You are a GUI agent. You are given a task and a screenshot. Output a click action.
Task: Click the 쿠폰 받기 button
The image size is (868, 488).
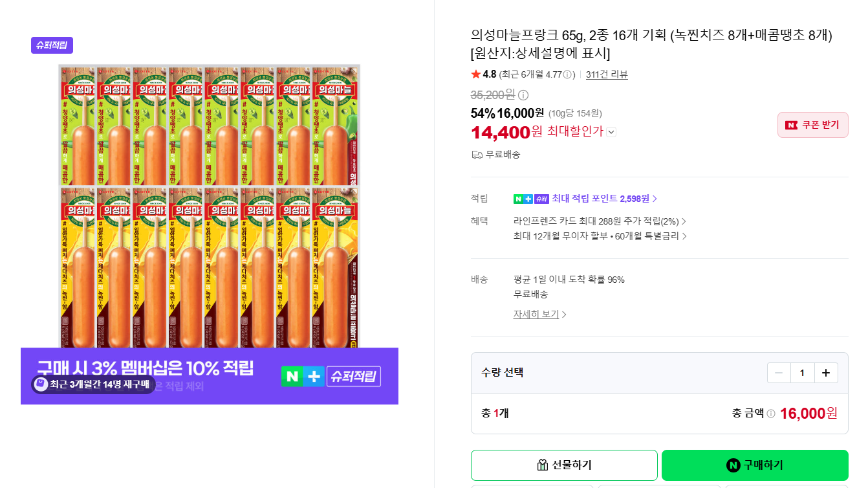813,125
